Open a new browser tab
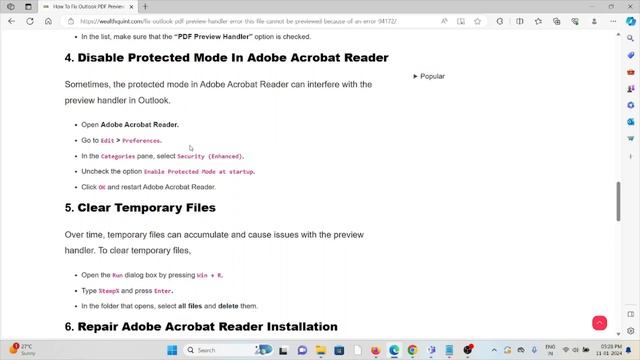The width and height of the screenshot is (640, 360). click(145, 7)
